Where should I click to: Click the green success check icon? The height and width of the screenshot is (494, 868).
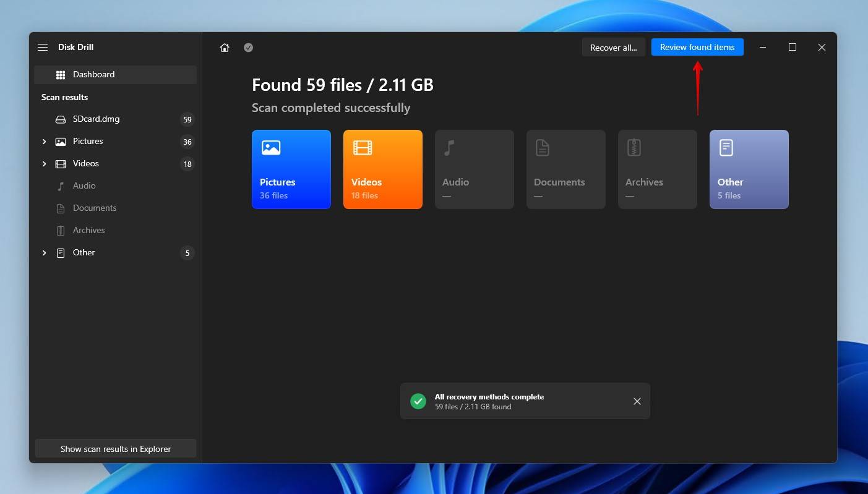[x=418, y=401]
